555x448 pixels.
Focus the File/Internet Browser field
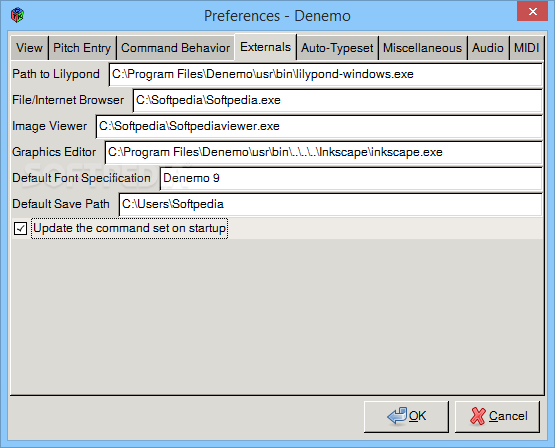[338, 100]
